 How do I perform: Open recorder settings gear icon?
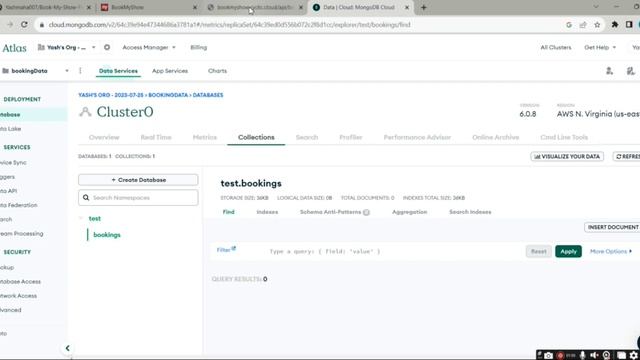pyautogui.click(x=633, y=356)
